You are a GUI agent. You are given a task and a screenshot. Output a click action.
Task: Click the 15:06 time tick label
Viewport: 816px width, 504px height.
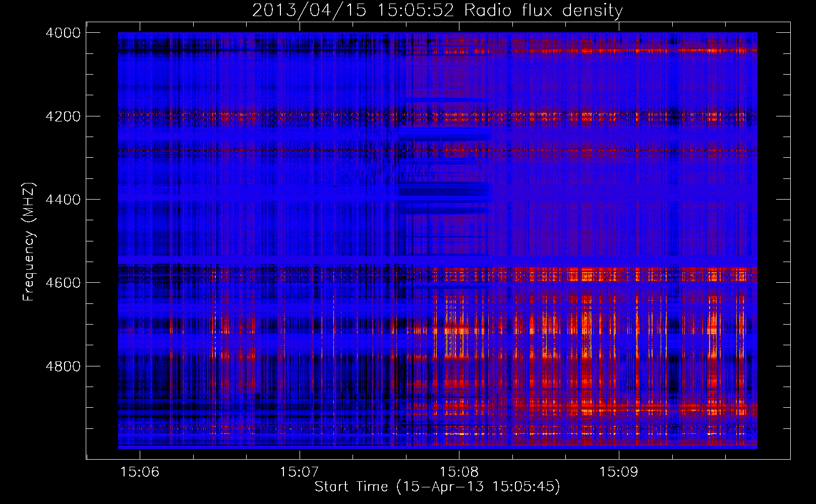coord(140,472)
